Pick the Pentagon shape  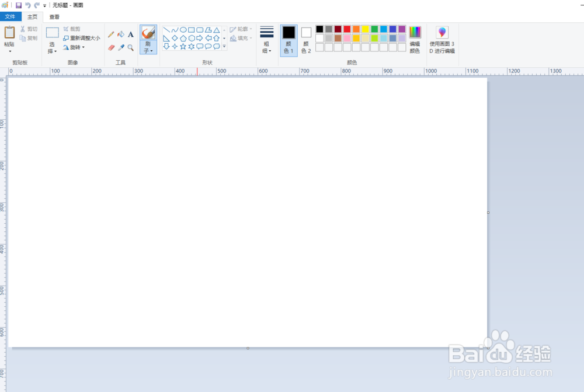pyautogui.click(x=183, y=39)
